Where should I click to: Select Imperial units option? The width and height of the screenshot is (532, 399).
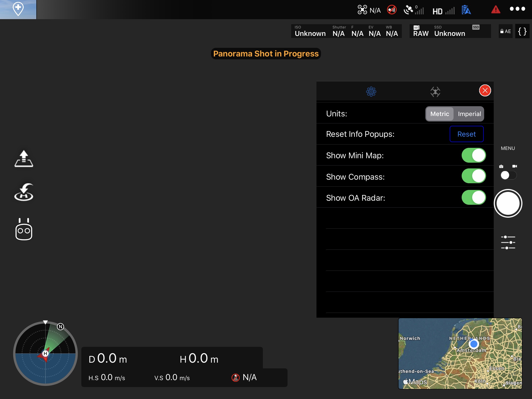[x=469, y=114]
